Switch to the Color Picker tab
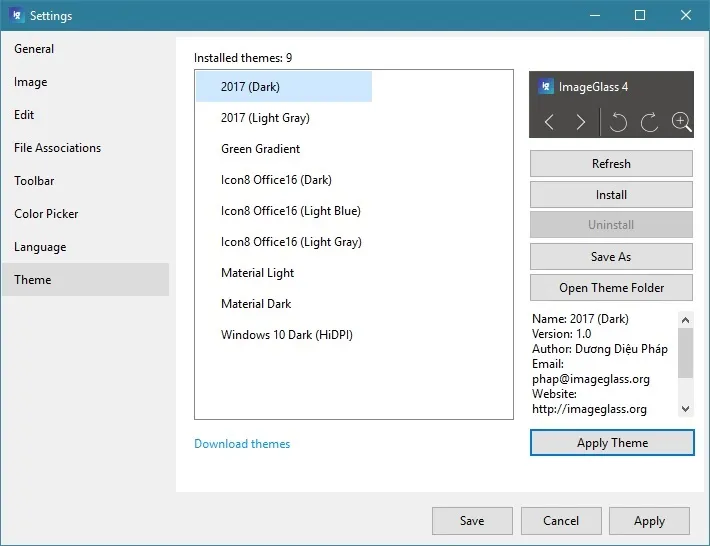Screen dimensions: 710x546 [85, 214]
